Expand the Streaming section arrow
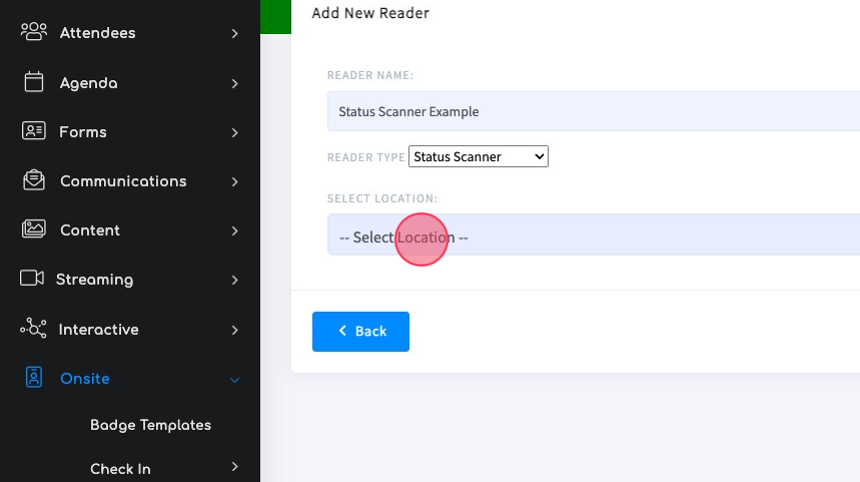 pyautogui.click(x=235, y=280)
